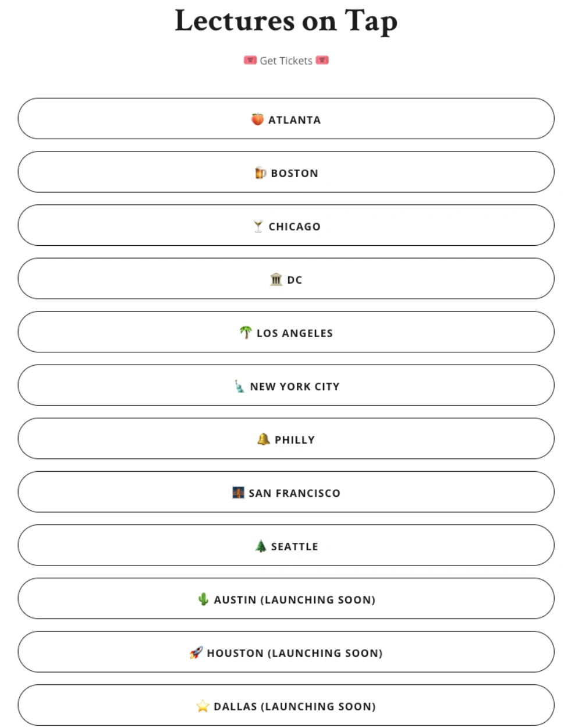Open the Atlanta tickets button
582x728 pixels.
[x=286, y=119]
